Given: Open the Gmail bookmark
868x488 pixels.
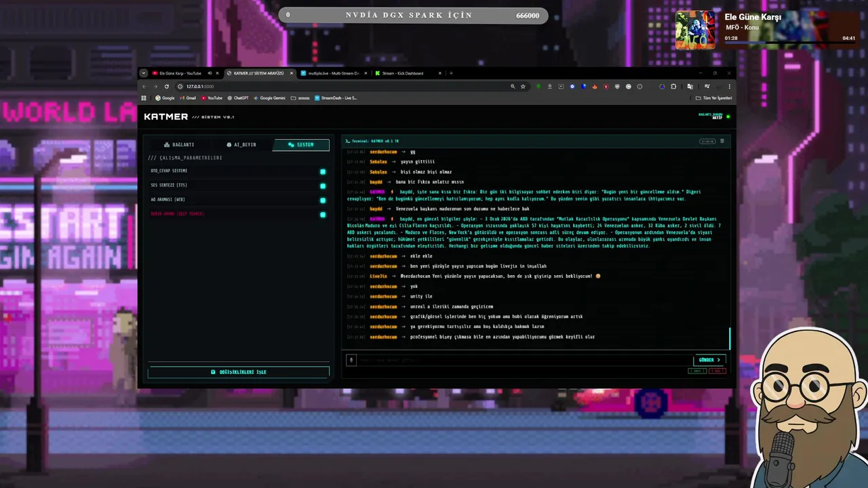Looking at the screenshot, I should [188, 98].
